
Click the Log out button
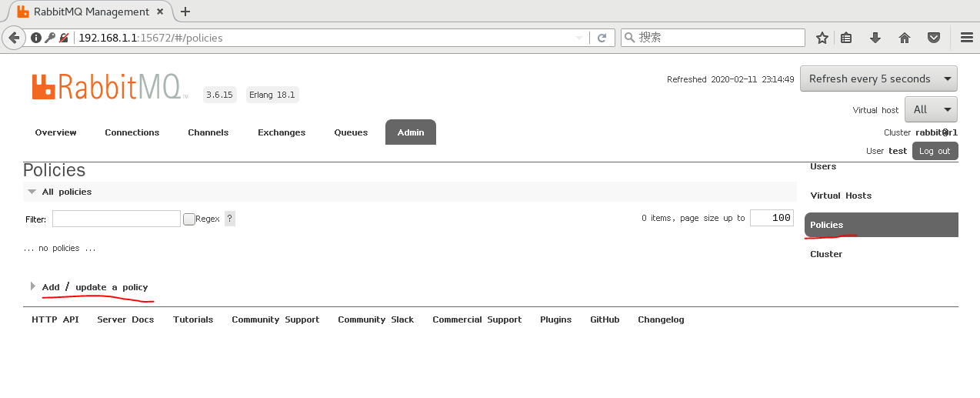point(935,151)
